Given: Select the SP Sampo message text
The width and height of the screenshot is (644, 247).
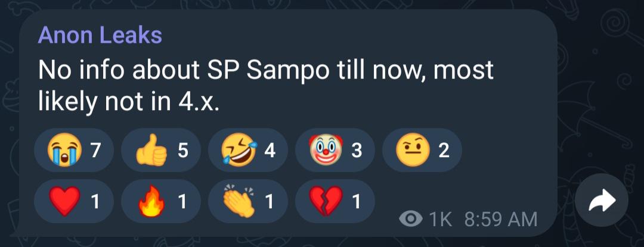Looking at the screenshot, I should coord(265,85).
